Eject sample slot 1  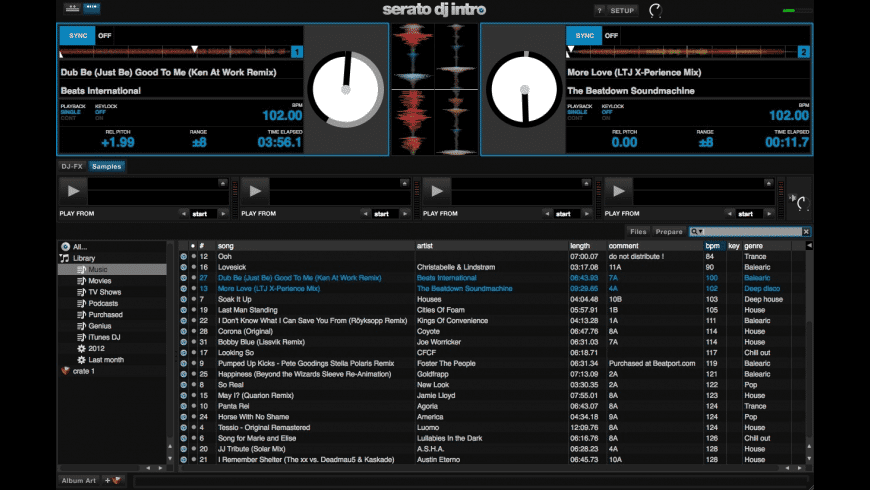pyautogui.click(x=222, y=183)
